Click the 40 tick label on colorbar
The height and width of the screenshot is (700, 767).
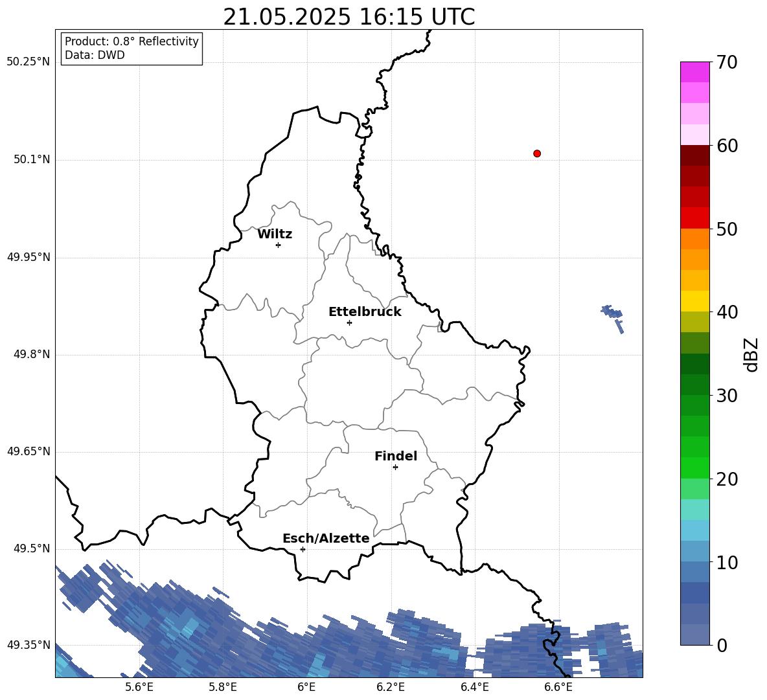(726, 312)
